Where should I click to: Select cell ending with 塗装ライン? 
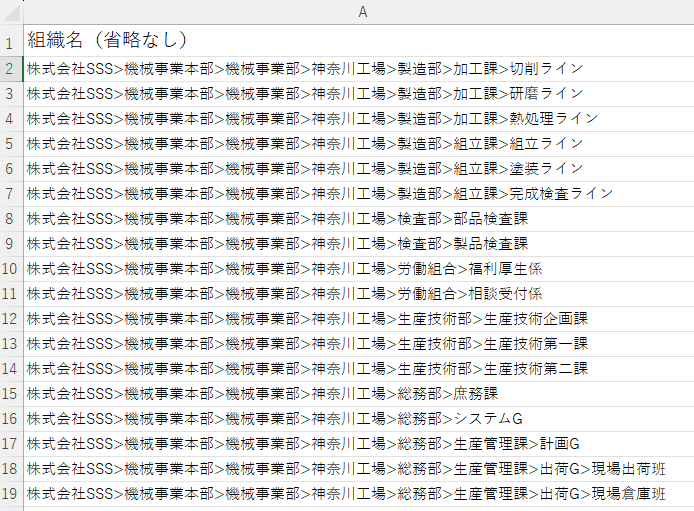pyautogui.click(x=359, y=169)
